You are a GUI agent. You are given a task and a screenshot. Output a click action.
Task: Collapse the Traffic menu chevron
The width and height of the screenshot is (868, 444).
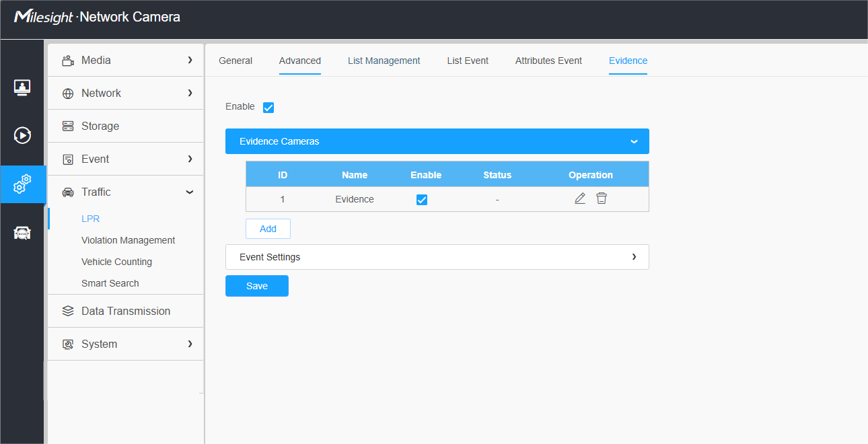point(190,192)
